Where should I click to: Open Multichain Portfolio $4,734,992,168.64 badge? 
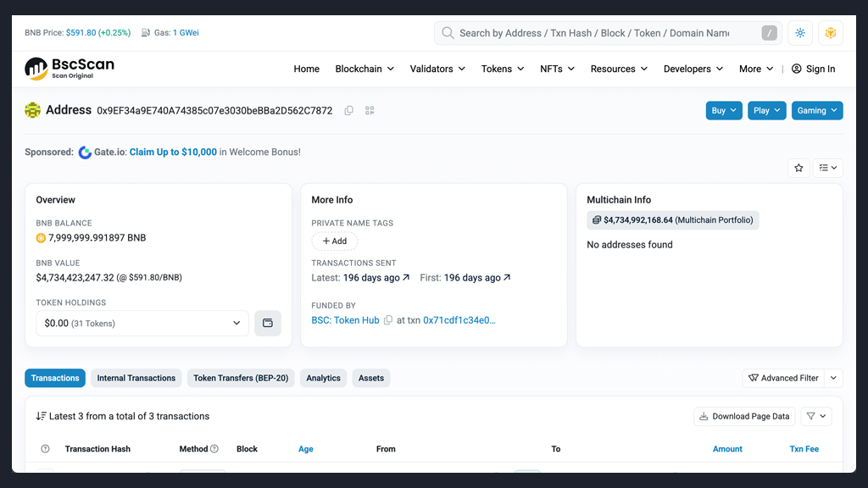(x=673, y=220)
